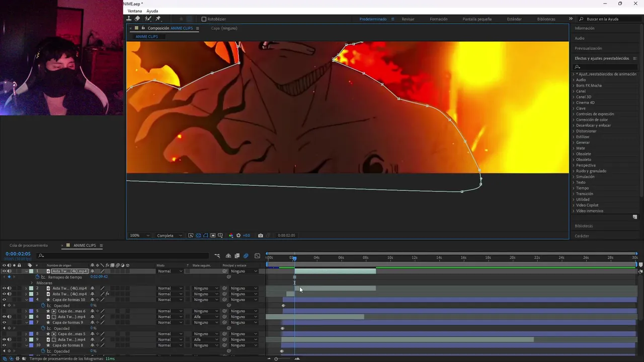644x362 pixels.
Task: Open composition mini-flowchart icon
Action: click(x=217, y=256)
